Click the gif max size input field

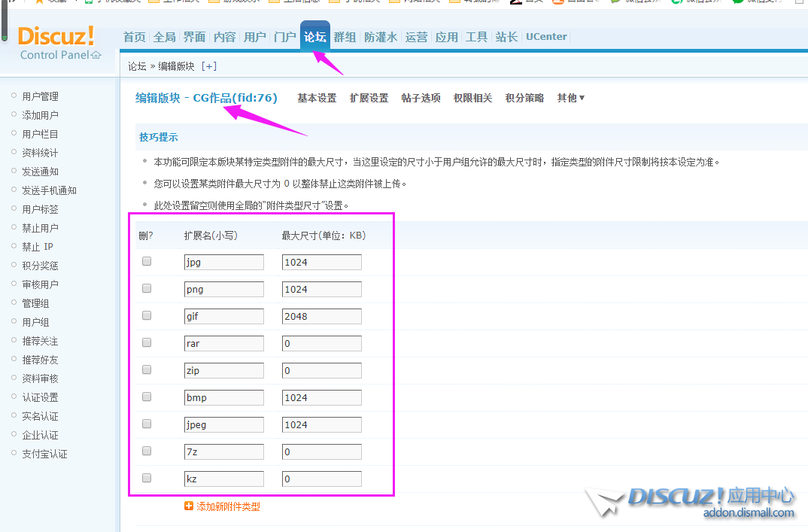coord(321,316)
